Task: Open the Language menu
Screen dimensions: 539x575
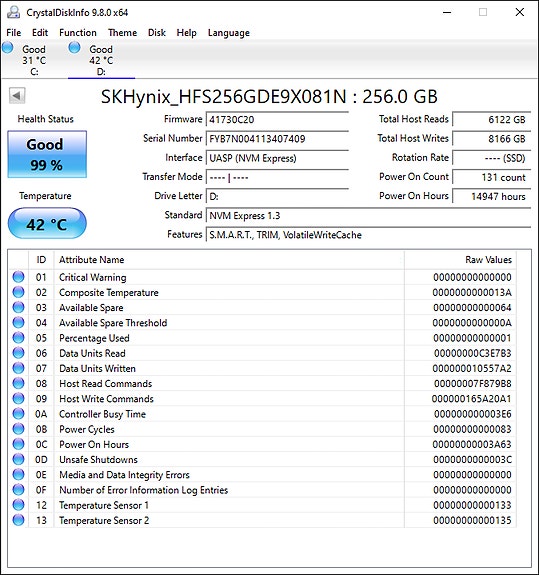Action: [x=229, y=33]
